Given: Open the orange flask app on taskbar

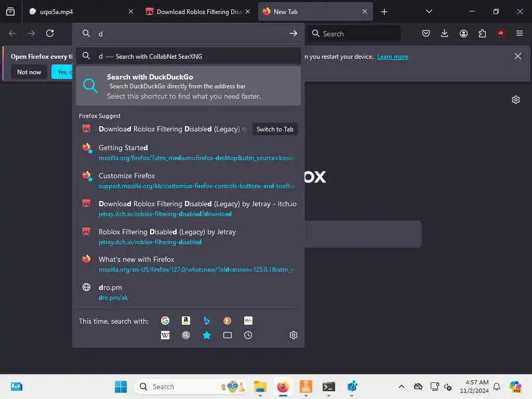Looking at the screenshot, I should point(305,387).
